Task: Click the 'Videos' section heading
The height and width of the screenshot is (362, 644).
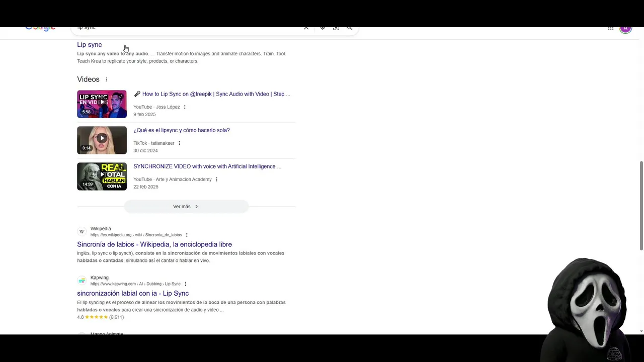Action: [x=89, y=79]
